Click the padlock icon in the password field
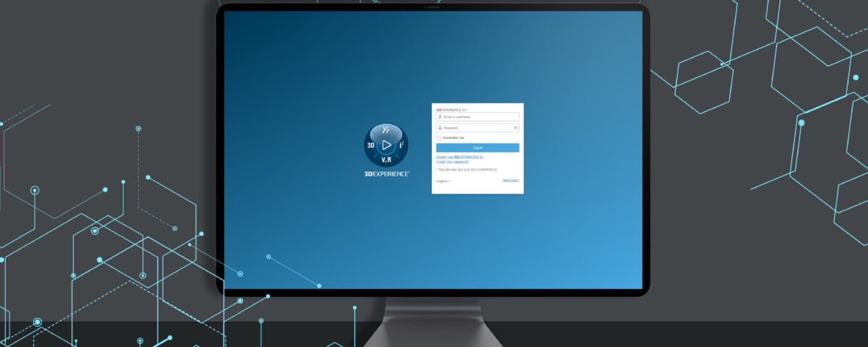The height and width of the screenshot is (347, 868). point(440,128)
